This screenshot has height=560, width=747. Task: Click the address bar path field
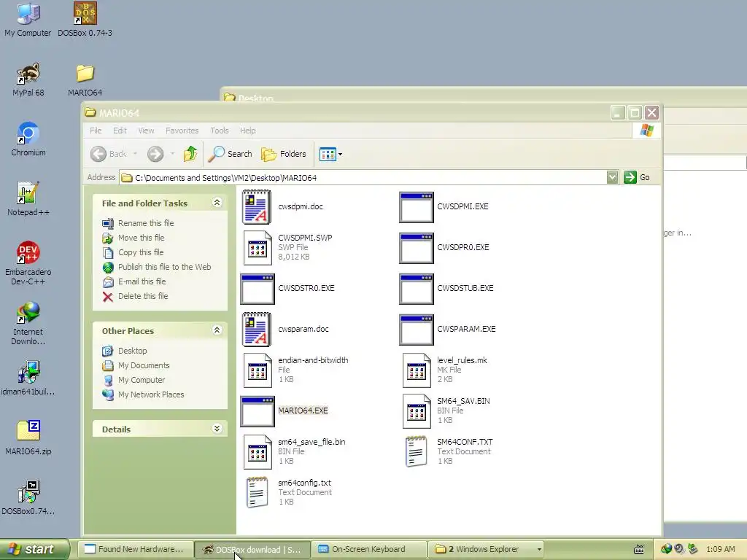363,178
